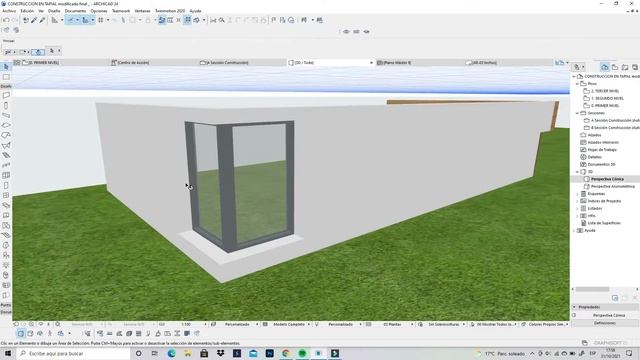Open the Diseño menu

coord(54,11)
